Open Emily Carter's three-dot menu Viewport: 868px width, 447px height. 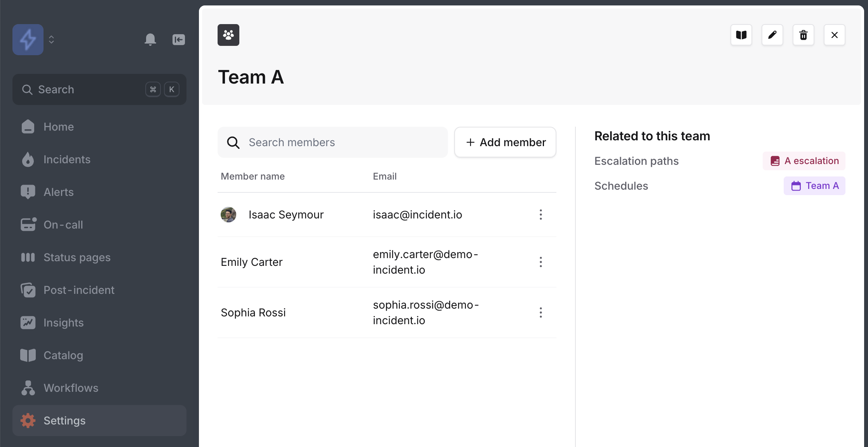pyautogui.click(x=540, y=262)
